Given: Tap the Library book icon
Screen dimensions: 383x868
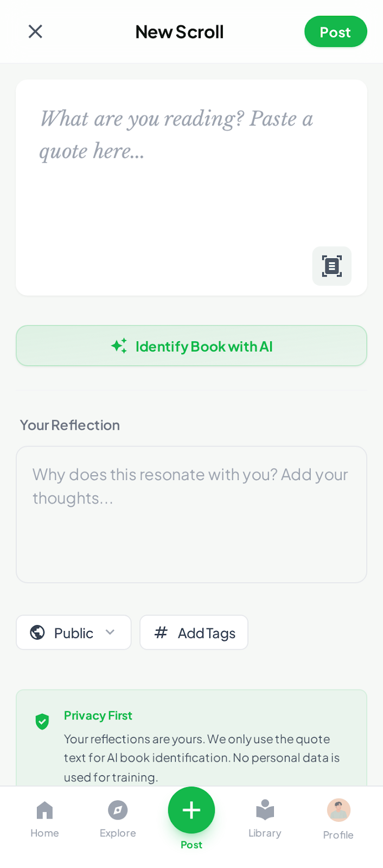Looking at the screenshot, I should pyautogui.click(x=265, y=810).
